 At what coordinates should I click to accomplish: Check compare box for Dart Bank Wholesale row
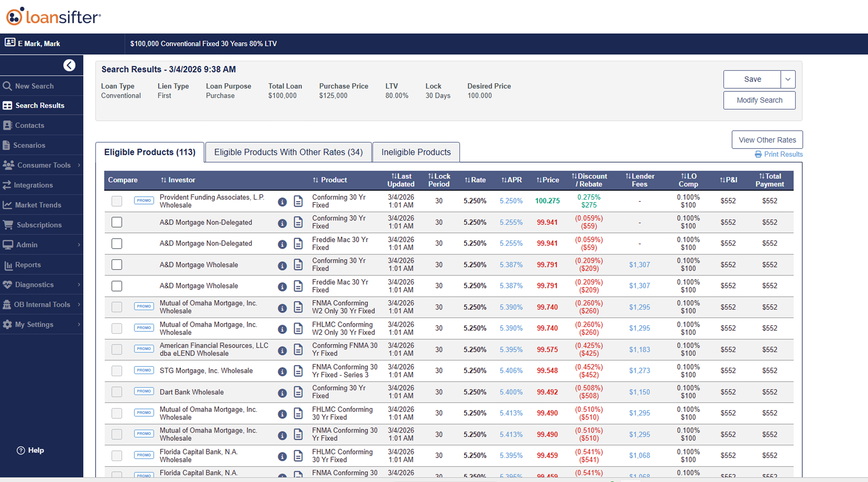117,392
